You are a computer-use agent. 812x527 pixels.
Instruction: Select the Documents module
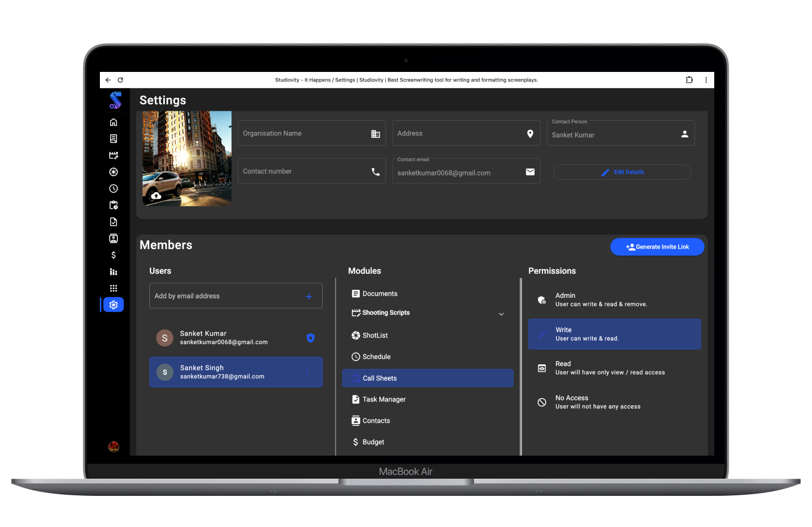pos(427,294)
